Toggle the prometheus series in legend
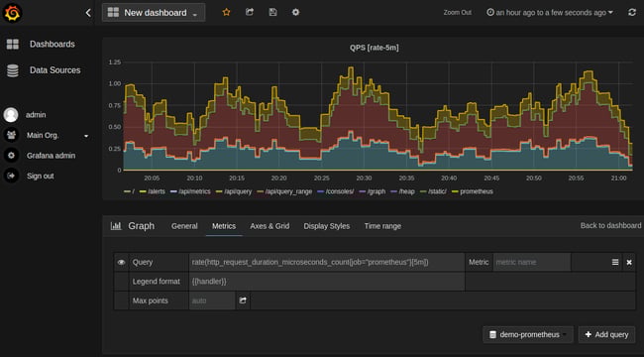 [x=473, y=191]
